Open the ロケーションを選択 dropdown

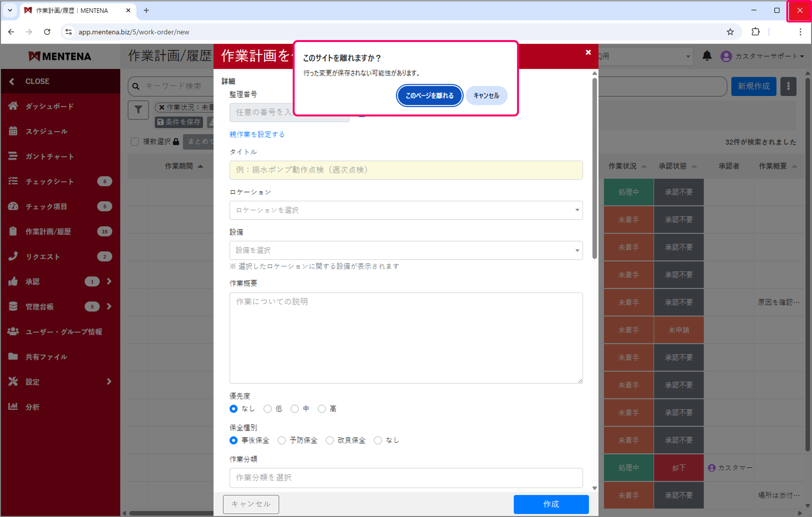pyautogui.click(x=406, y=210)
